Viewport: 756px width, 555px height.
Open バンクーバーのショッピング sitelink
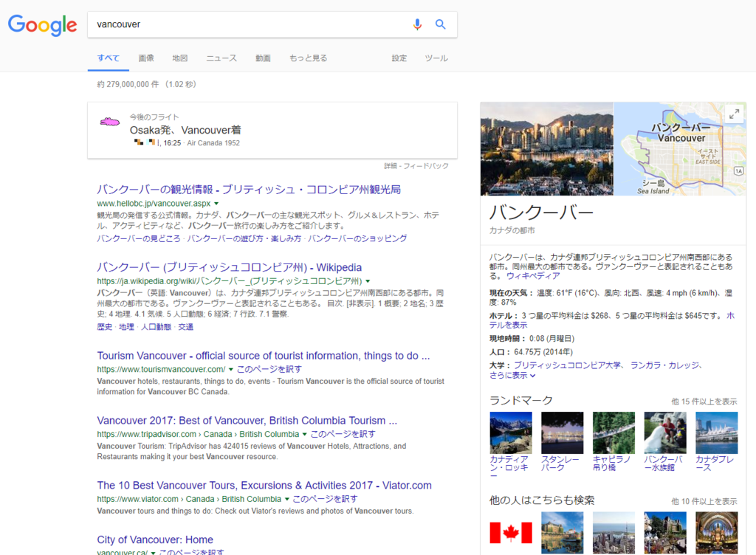357,238
